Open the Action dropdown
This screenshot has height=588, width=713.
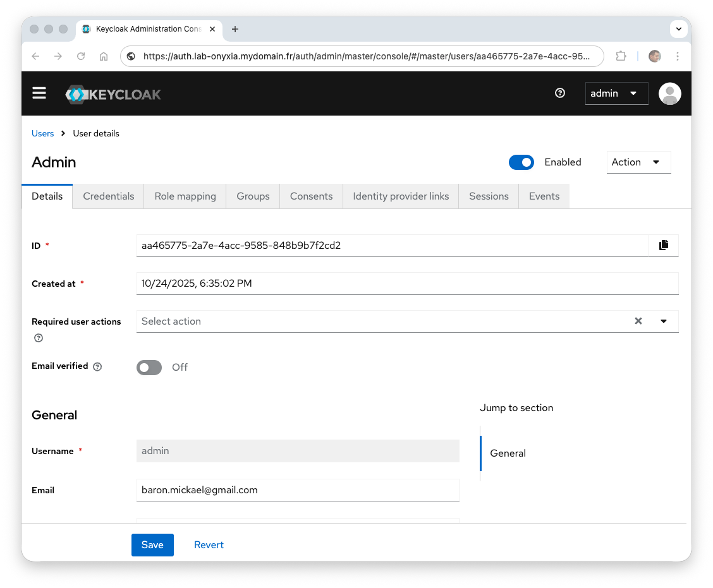638,162
